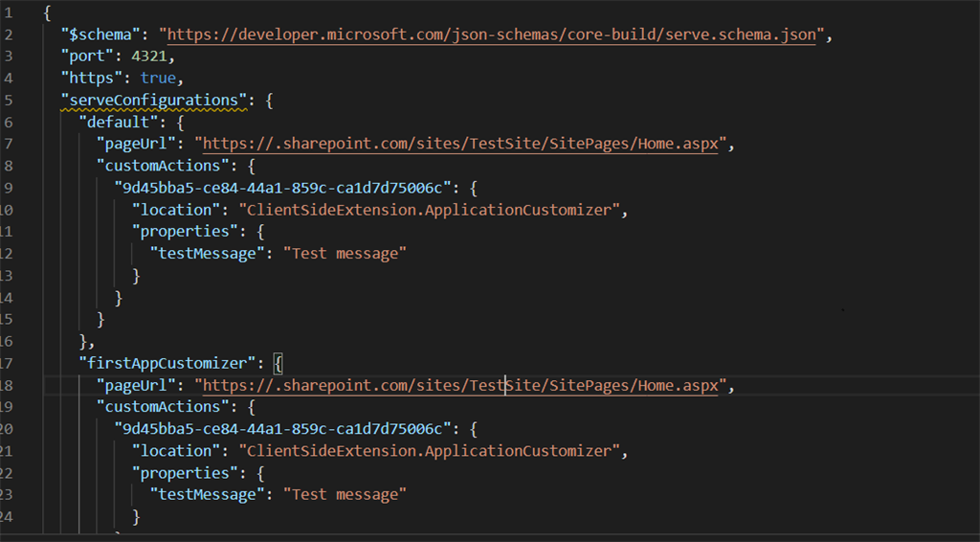Open the Home.aspx URL on line 18
Viewport: 980px width, 542px height.
[460, 386]
